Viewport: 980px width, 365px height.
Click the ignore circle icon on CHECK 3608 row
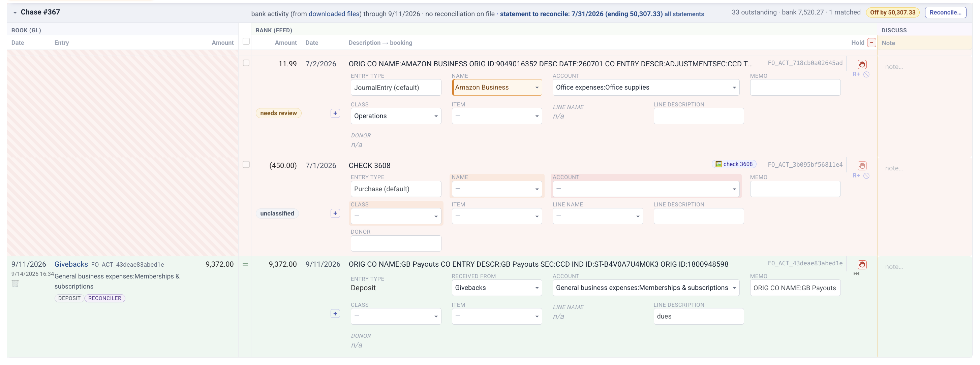[x=866, y=176]
